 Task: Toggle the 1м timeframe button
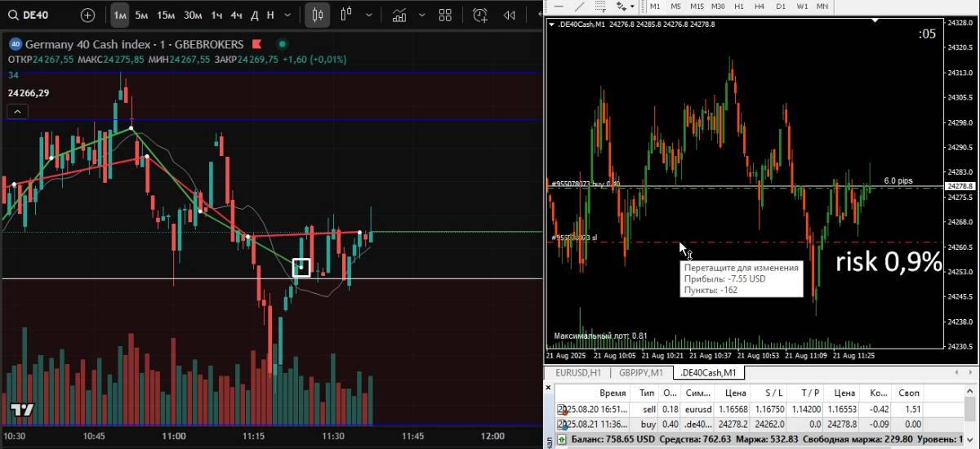(120, 15)
